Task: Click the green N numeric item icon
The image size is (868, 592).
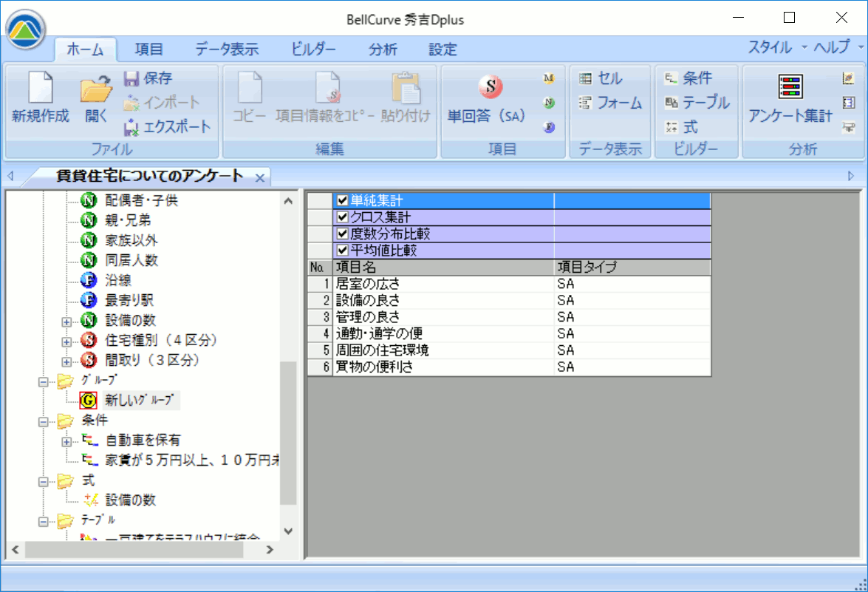Action: (549, 103)
